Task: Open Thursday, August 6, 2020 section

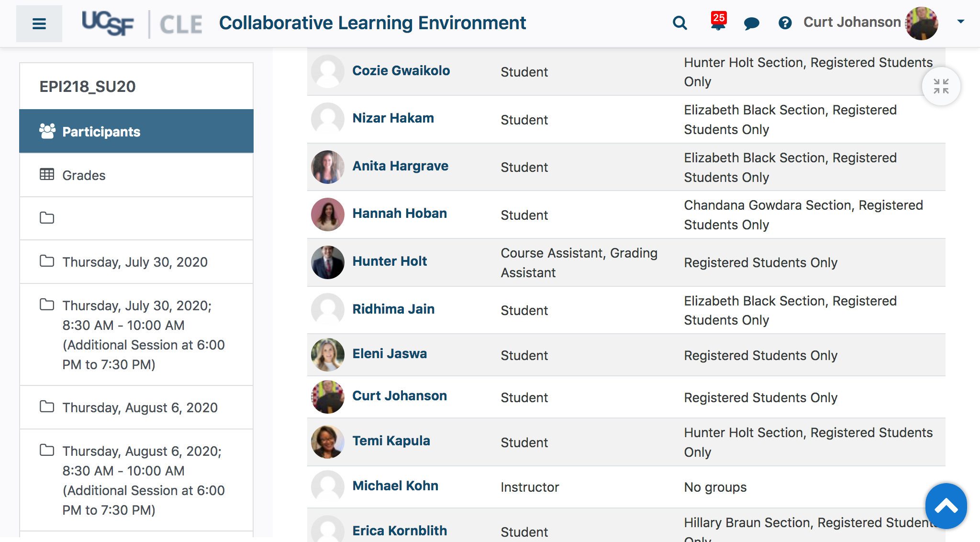Action: coord(136,407)
